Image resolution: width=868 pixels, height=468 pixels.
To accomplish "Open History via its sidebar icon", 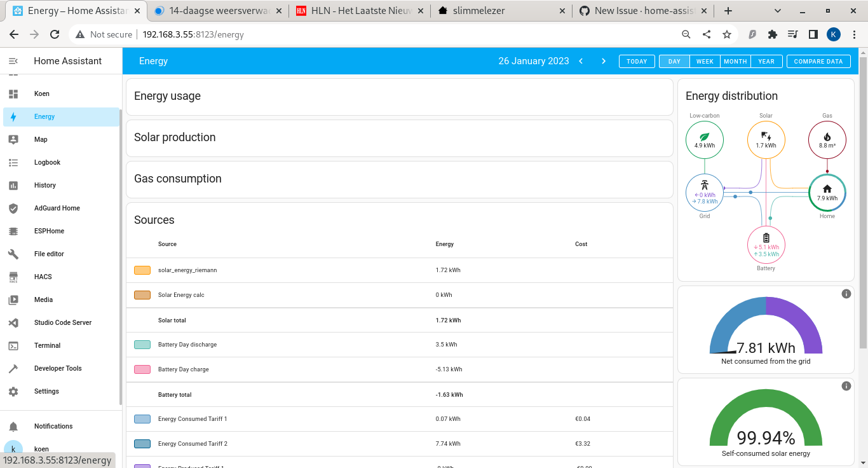I will 14,185.
